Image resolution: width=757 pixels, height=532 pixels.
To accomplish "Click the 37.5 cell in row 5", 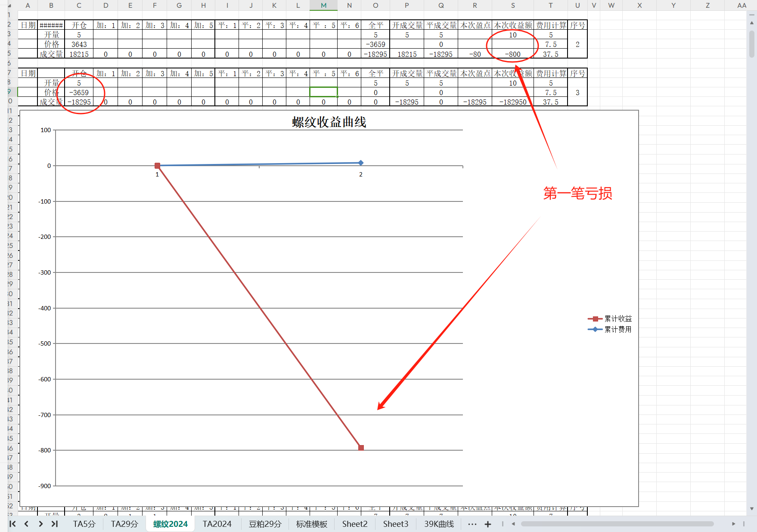I will 551,54.
